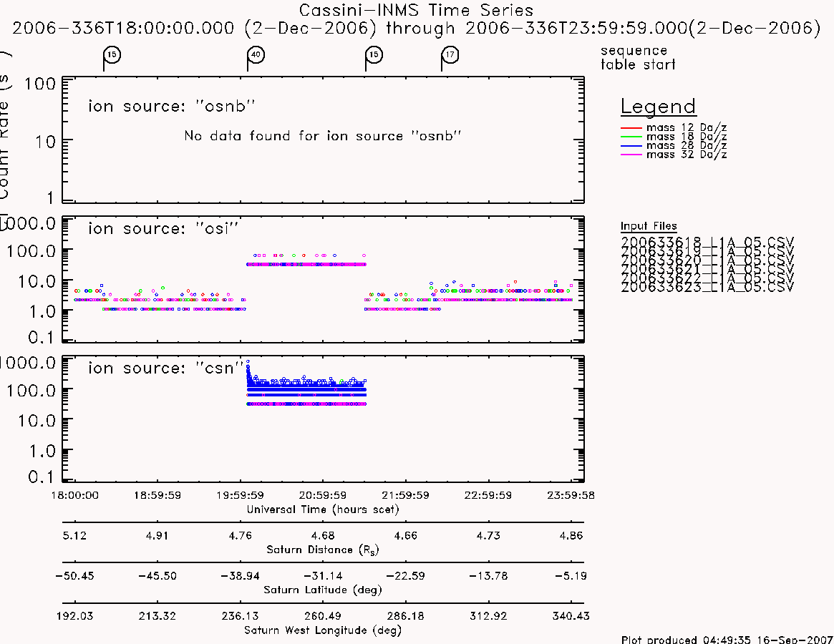The image size is (834, 644).
Task: Click the magenta mass 32 Da/z legend line
Action: click(x=631, y=155)
